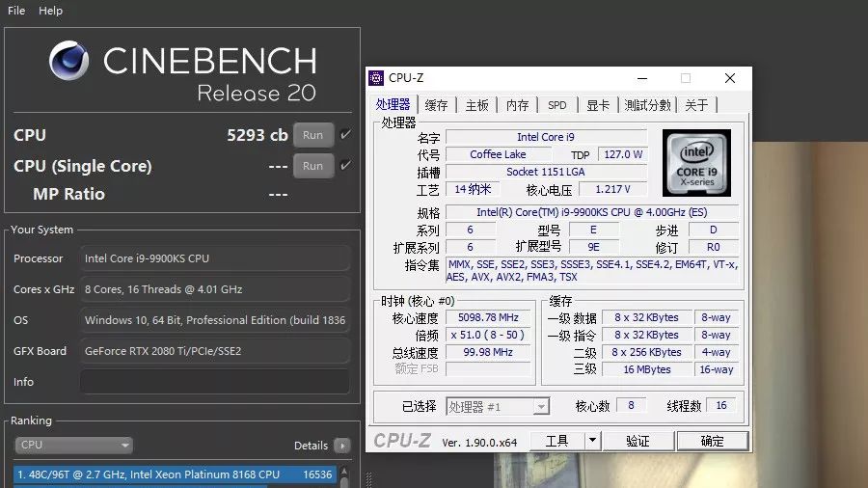Click the instruction set list in CPU-Z
The width and height of the screenshot is (868, 488).
(592, 271)
